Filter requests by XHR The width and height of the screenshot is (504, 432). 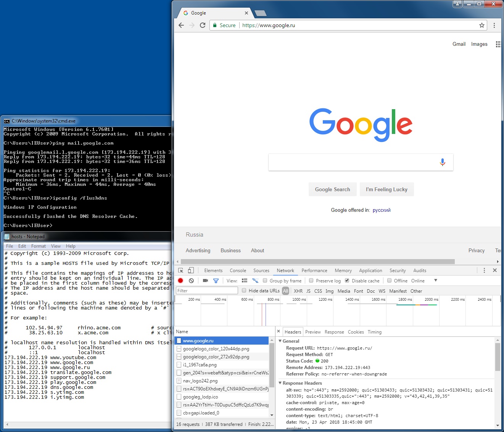click(x=298, y=291)
